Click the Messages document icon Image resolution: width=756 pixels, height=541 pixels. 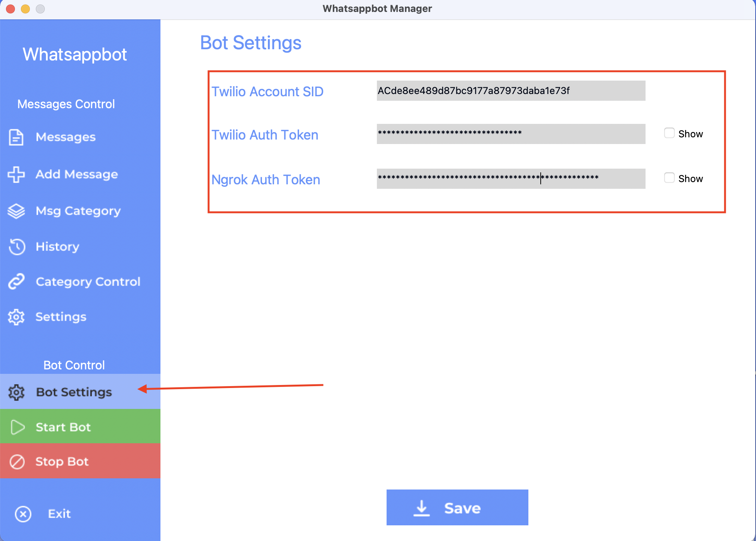[16, 137]
